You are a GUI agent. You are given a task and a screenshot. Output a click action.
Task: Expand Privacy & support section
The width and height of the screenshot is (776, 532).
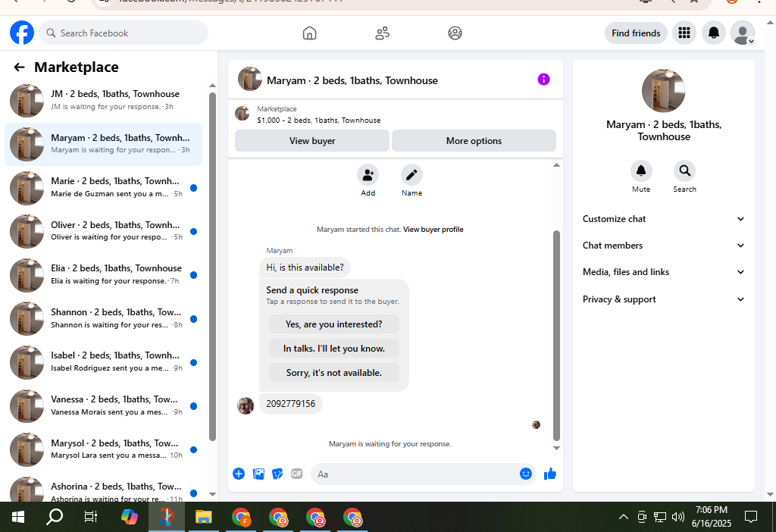click(663, 299)
